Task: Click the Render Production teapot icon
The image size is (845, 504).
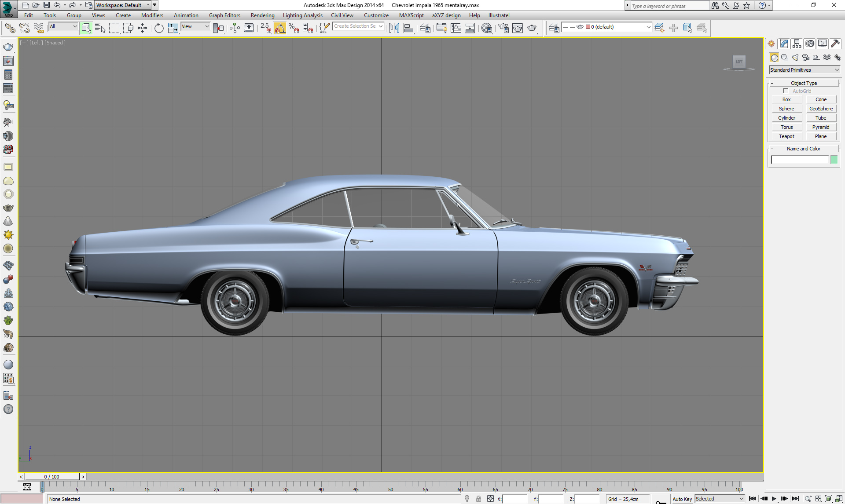Action: tap(532, 28)
